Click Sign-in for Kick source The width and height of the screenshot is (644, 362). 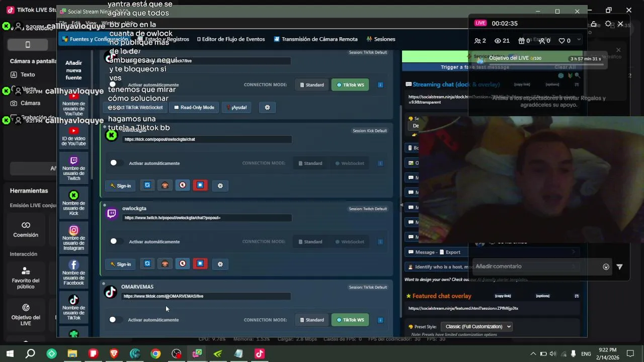coord(121,186)
